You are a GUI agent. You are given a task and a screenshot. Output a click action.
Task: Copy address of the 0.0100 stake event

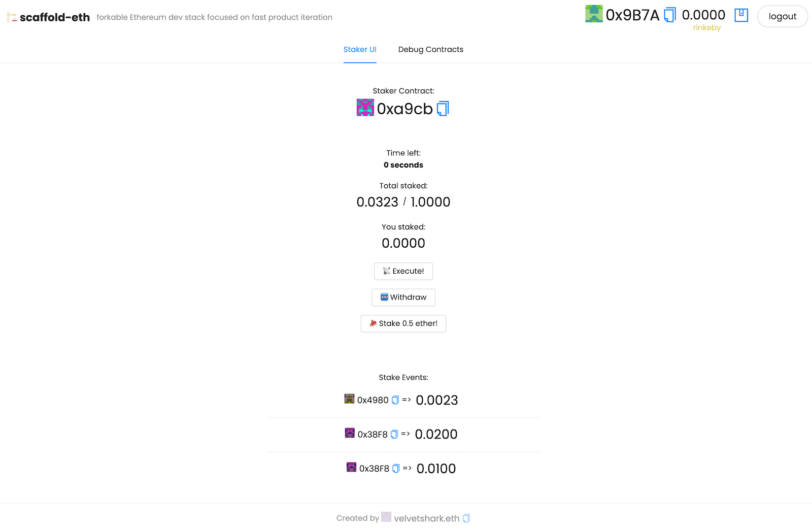click(396, 469)
